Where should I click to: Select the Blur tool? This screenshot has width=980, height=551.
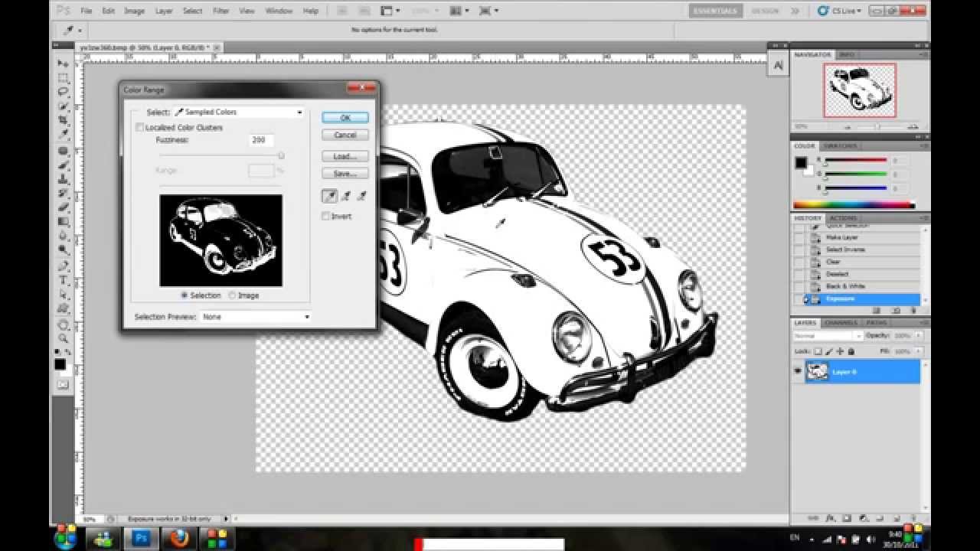click(x=64, y=236)
